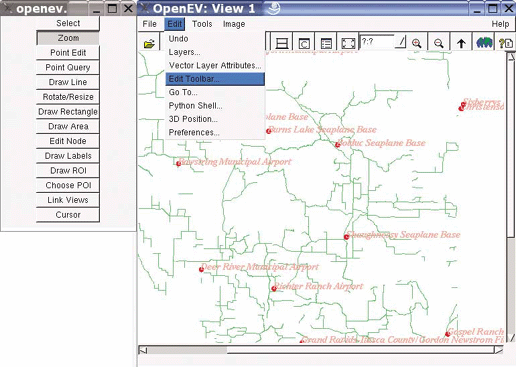Screen dimensions: 516x367
Task: Click the Deer River Municipal Airport point
Action: click(201, 269)
